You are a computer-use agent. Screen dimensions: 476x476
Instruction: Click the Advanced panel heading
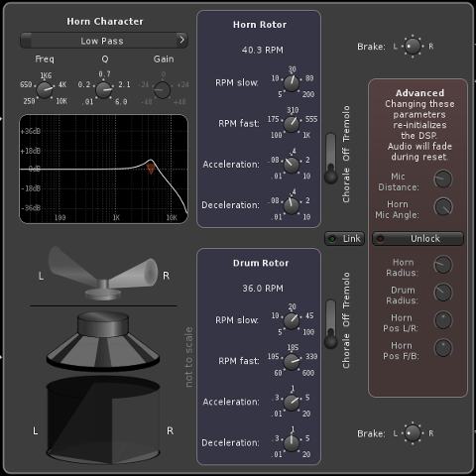click(x=419, y=93)
